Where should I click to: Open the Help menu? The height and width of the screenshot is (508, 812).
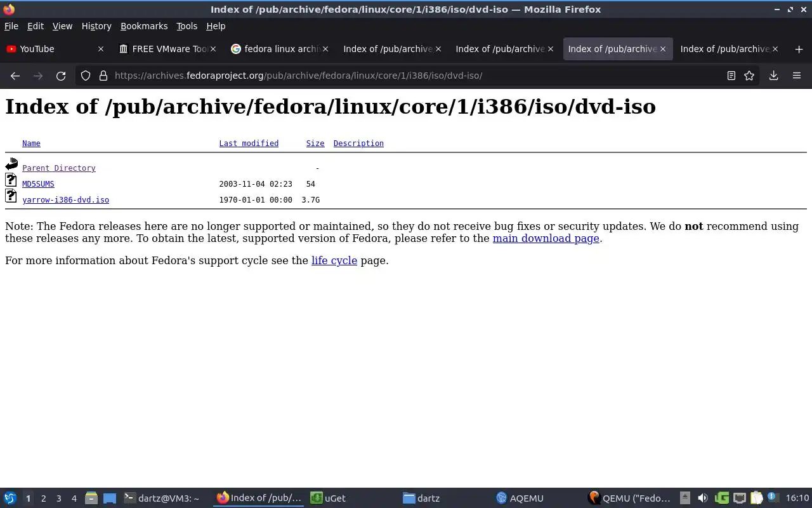tap(216, 26)
